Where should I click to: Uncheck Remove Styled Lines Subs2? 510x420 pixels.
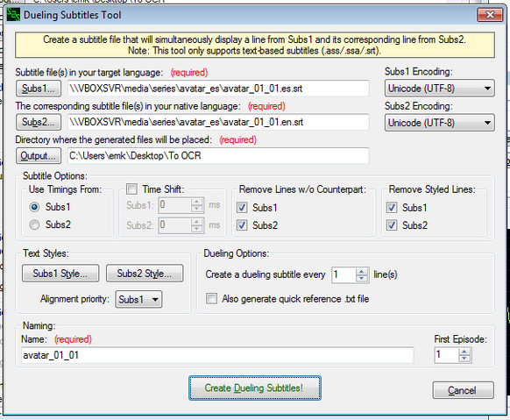pyautogui.click(x=392, y=225)
